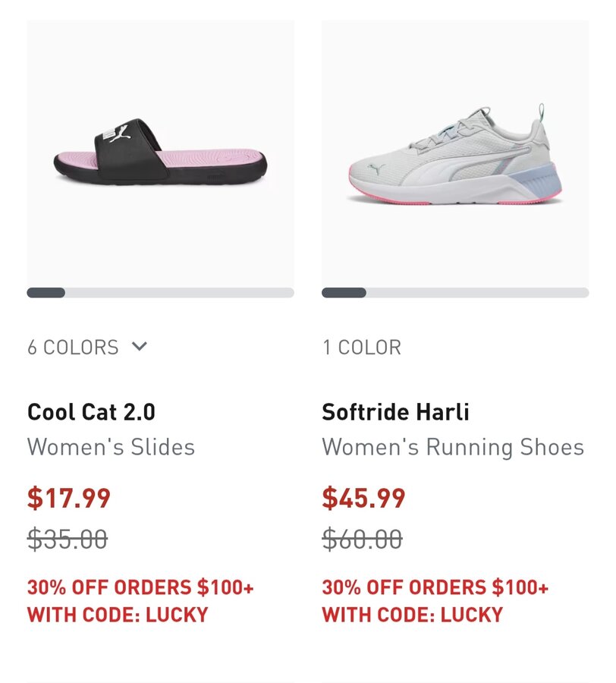The image size is (616, 683).
Task: Click the Cool Cat 2.0 image carousel progress bar
Action: coord(161,293)
